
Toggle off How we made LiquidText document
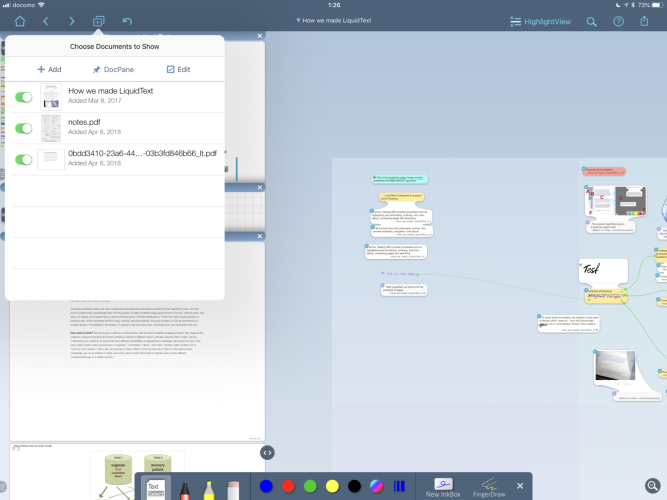point(23,97)
